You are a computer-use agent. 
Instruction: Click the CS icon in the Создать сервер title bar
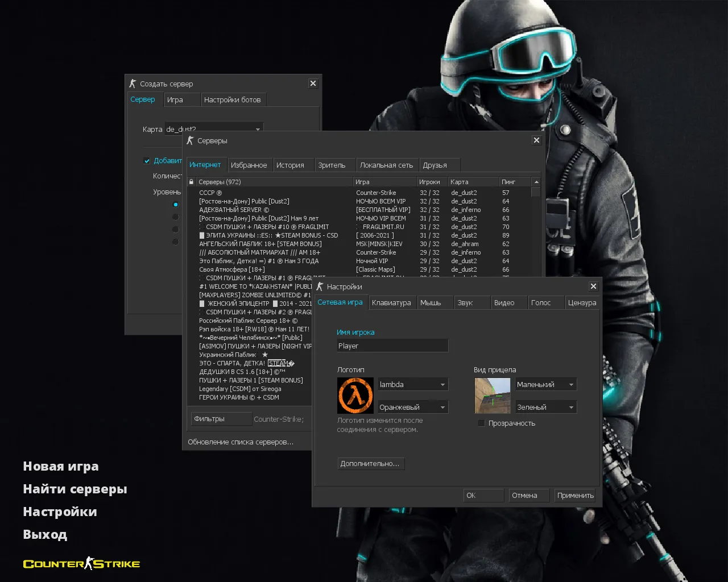click(x=133, y=83)
